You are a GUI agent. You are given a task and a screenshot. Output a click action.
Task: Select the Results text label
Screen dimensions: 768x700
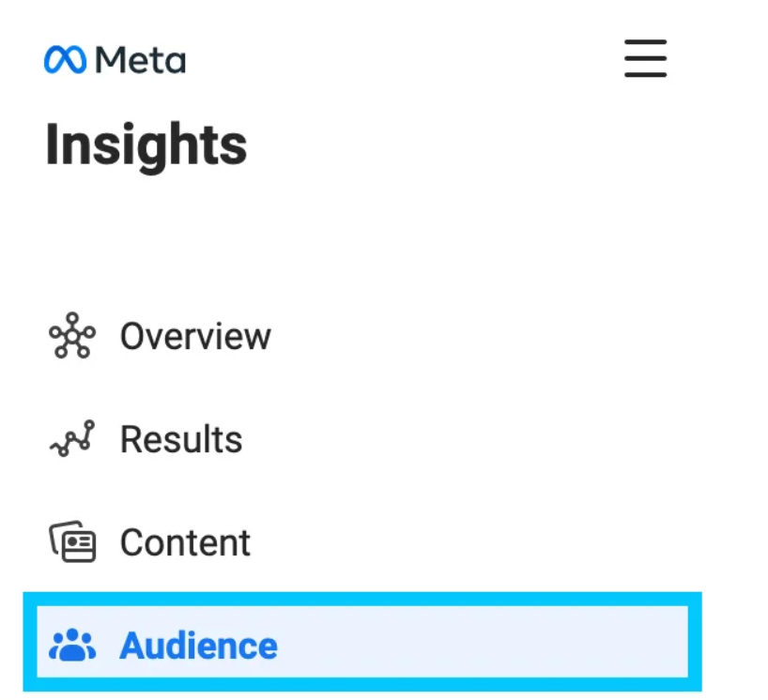pyautogui.click(x=181, y=439)
